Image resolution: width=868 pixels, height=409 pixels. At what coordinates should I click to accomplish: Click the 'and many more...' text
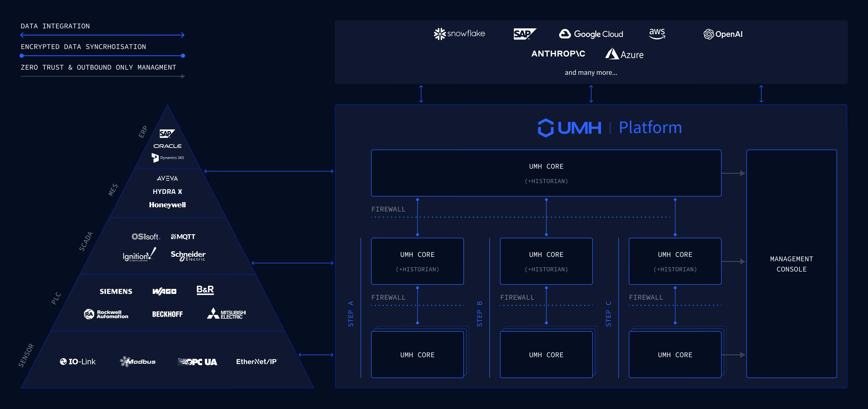point(591,72)
